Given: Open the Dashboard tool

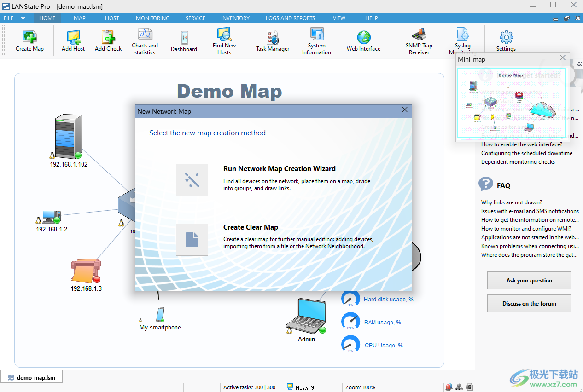Looking at the screenshot, I should tap(184, 41).
